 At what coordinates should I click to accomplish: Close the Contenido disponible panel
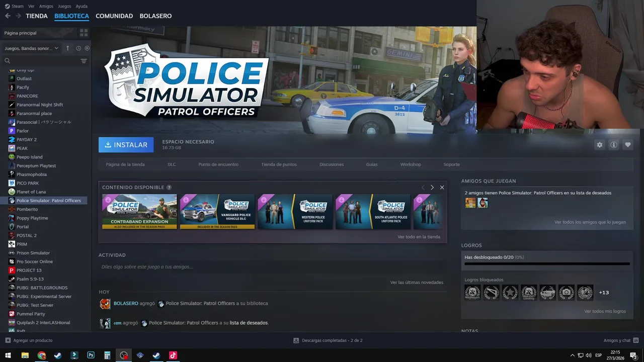[442, 188]
